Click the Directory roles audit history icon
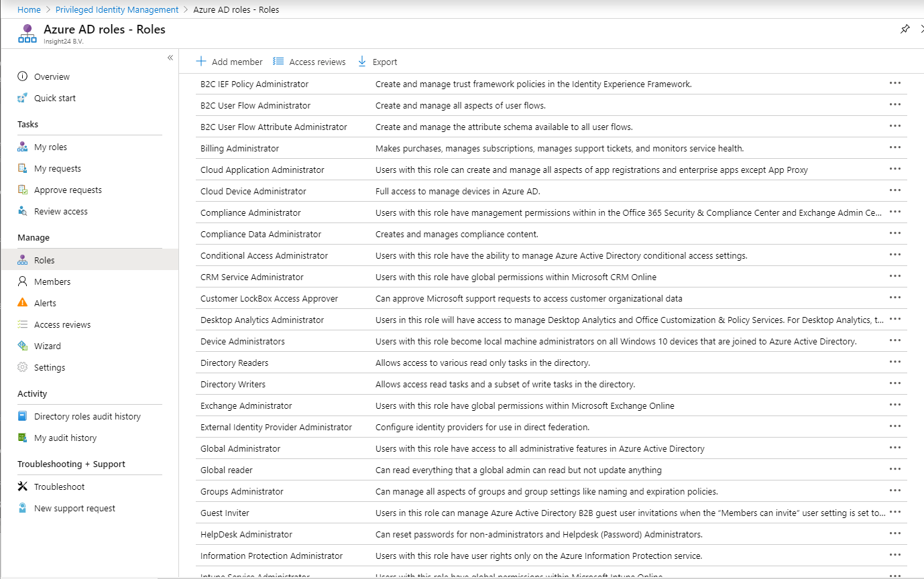 coord(23,416)
